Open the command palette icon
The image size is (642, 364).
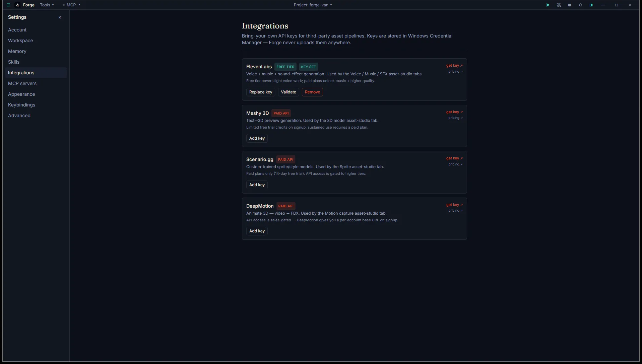[559, 5]
